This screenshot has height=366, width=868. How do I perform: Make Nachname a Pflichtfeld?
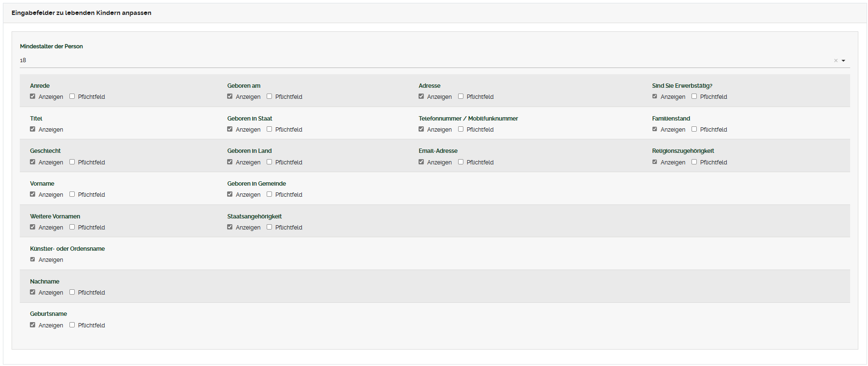tap(72, 292)
